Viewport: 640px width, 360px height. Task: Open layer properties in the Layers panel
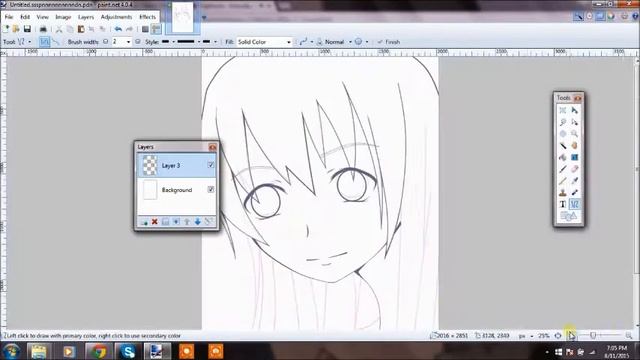[209, 222]
